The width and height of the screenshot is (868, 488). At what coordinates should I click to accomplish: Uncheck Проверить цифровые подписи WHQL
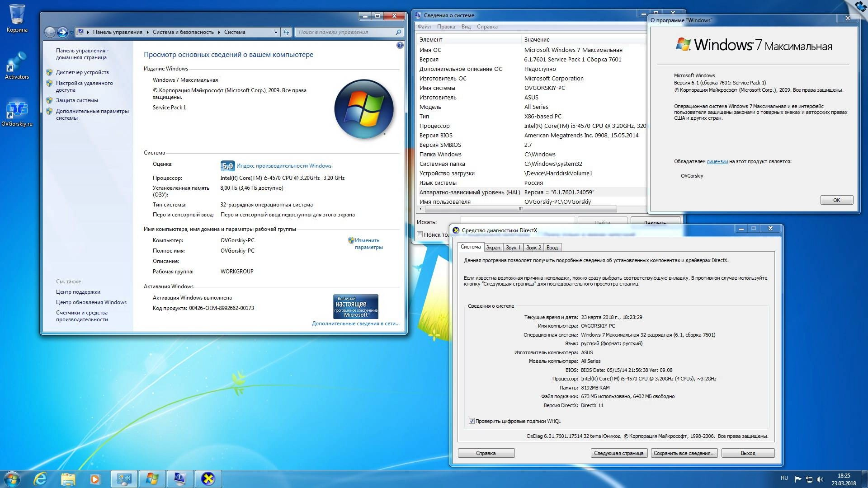tap(472, 421)
